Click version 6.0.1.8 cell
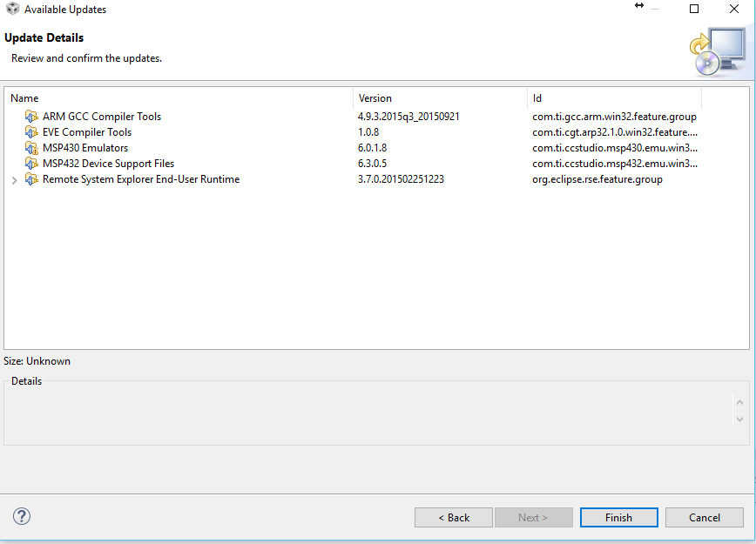Image resolution: width=756 pixels, height=544 pixels. 372,148
